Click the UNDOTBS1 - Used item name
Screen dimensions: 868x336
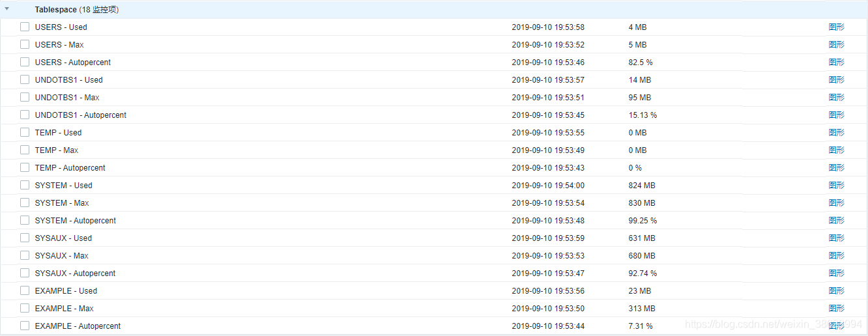pyautogui.click(x=68, y=80)
